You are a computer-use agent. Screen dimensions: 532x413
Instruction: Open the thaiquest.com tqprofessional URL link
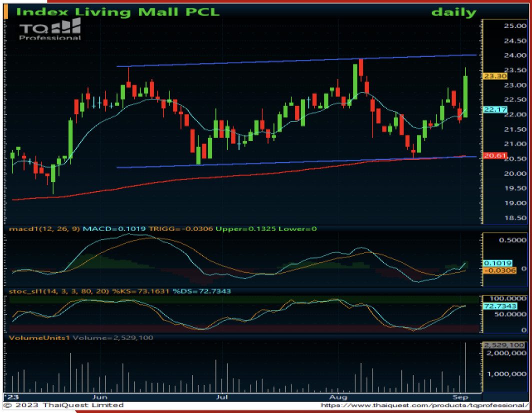(x=424, y=405)
